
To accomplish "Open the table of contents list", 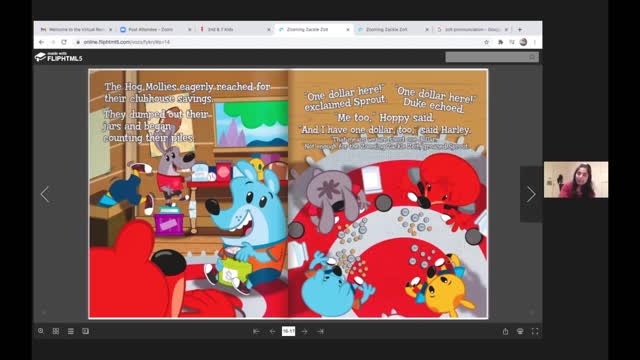I will (x=71, y=331).
